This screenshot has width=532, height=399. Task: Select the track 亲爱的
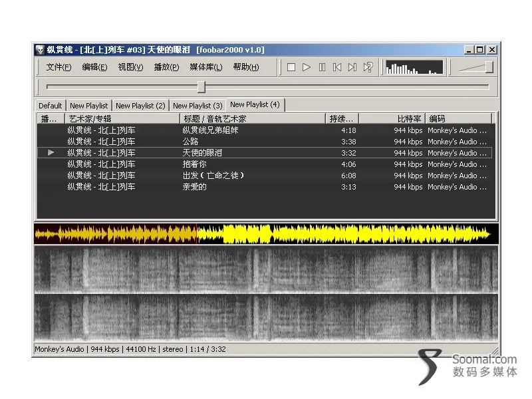pyautogui.click(x=265, y=187)
